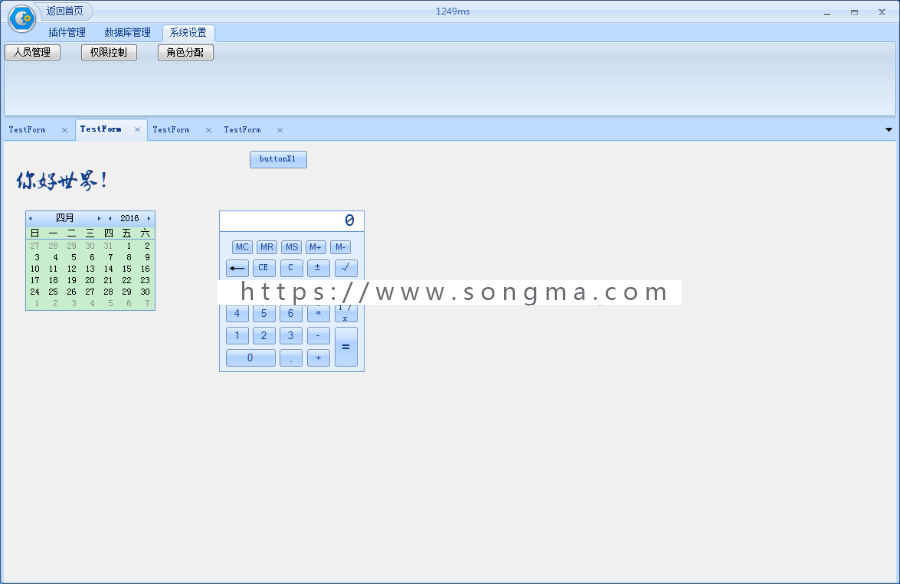Click 返回首页 to return home
The width and height of the screenshot is (900, 584).
[65, 11]
